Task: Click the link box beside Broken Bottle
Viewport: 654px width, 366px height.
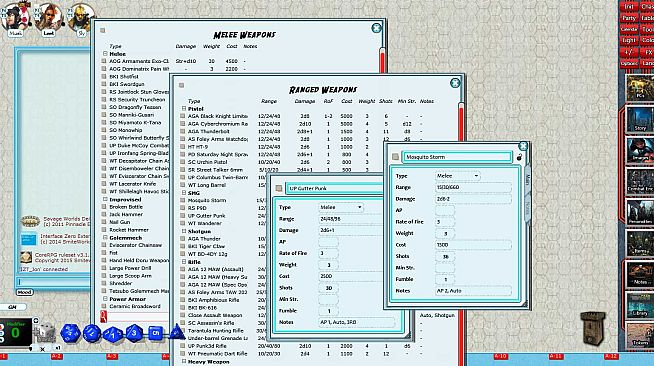Action: point(104,207)
